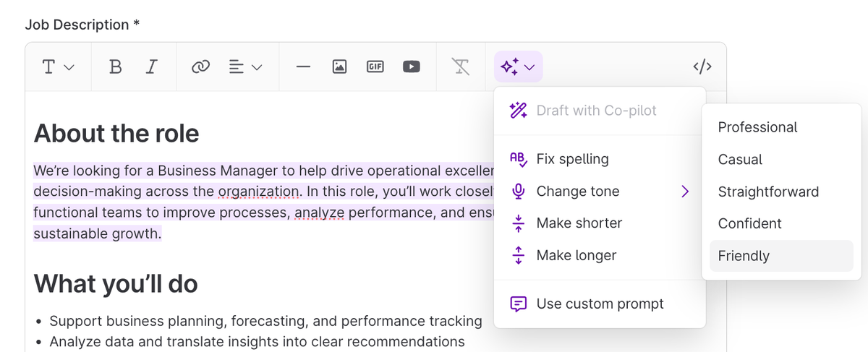The image size is (868, 352).
Task: Switch to HTML code view
Action: point(702,66)
